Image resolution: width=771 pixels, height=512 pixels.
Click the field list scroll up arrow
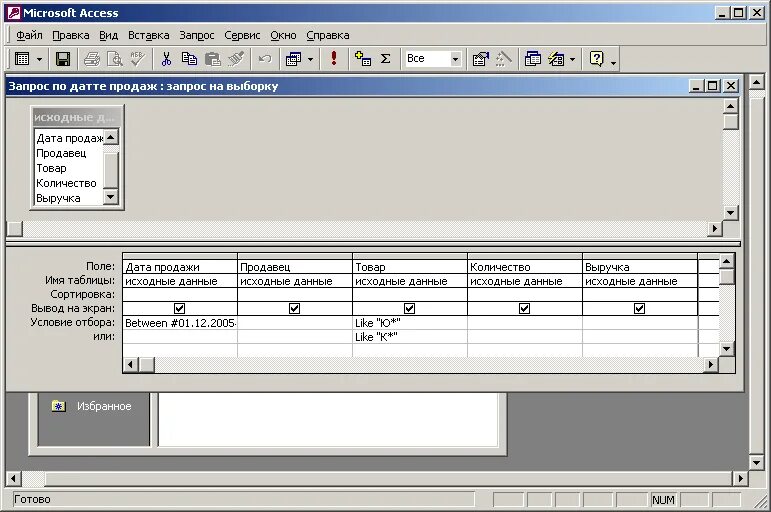pyautogui.click(x=111, y=137)
